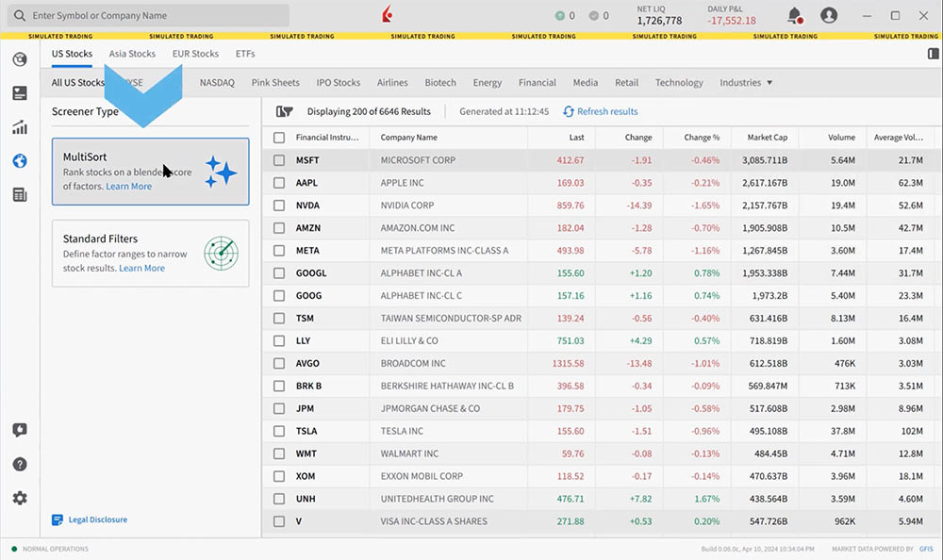Viewport: 943px width, 560px height.
Task: Check the META row checkbox
Action: pyautogui.click(x=279, y=250)
